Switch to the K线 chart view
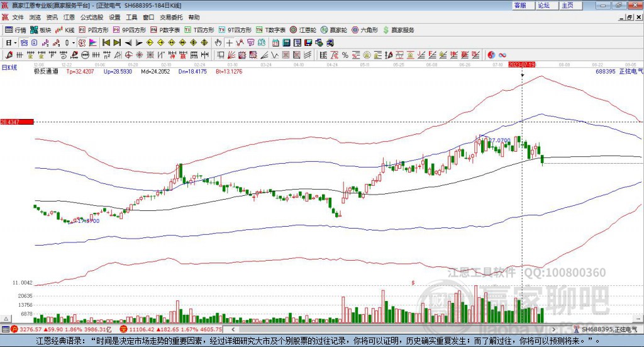 click(65, 30)
